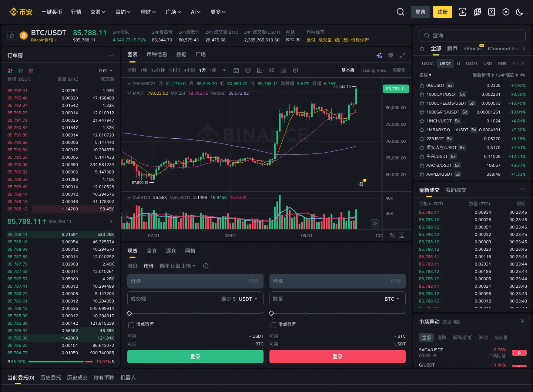The height and width of the screenshot is (392, 533).
Task: Open the technical indicators line-chart icon
Action: 260,70
